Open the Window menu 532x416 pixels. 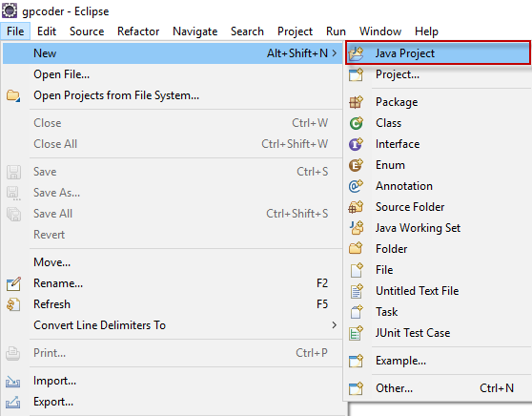pyautogui.click(x=380, y=31)
